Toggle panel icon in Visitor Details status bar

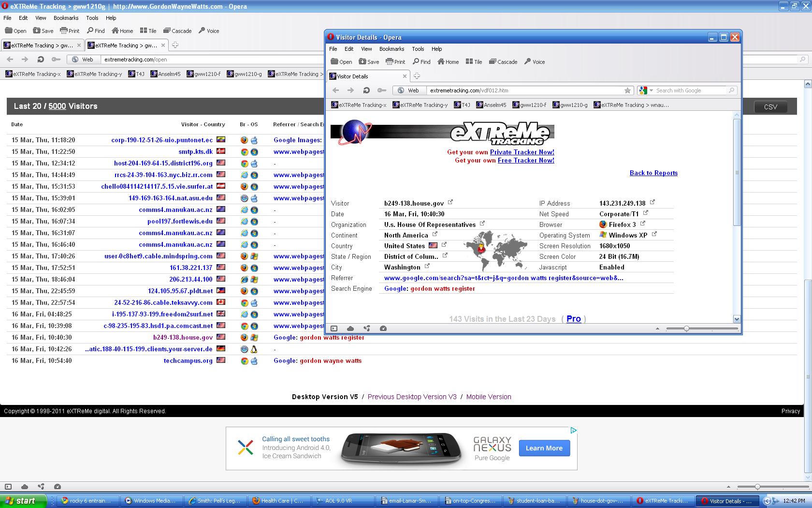[x=334, y=329]
